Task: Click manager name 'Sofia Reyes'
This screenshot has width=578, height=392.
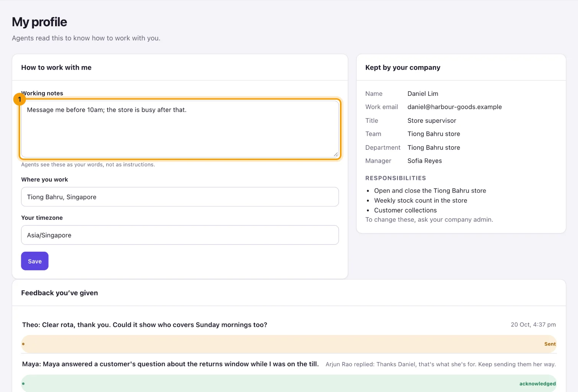Action: pyautogui.click(x=424, y=161)
